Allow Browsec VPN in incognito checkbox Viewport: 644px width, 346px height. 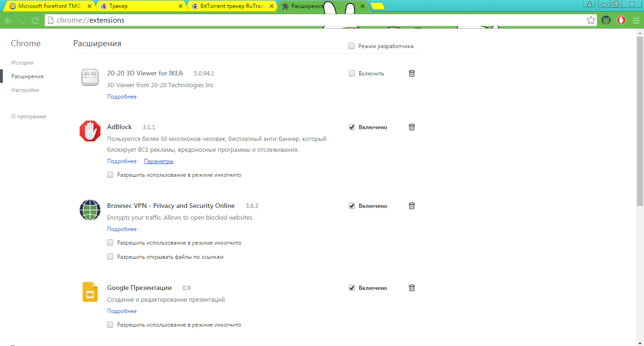point(110,243)
